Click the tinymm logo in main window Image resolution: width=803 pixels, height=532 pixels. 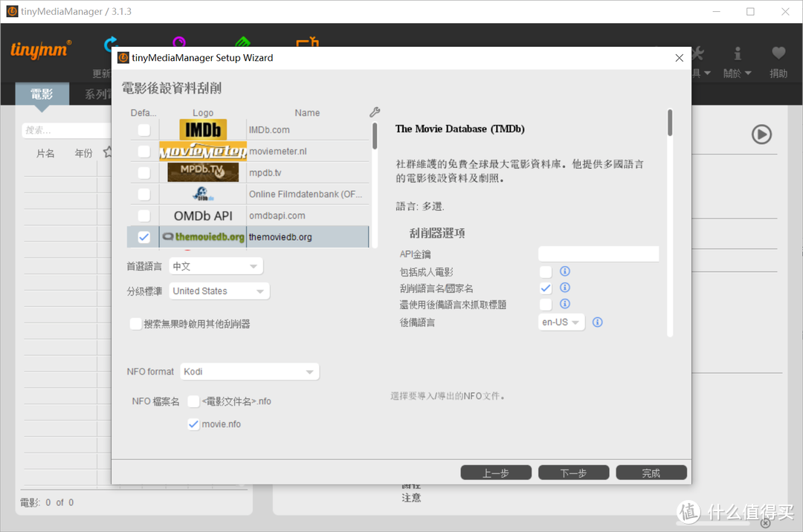point(41,50)
